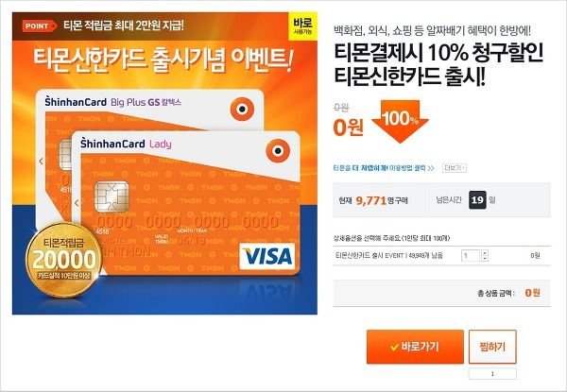Click the gold 20,000 티몬적립금 coin
The image size is (567, 392).
tap(64, 259)
